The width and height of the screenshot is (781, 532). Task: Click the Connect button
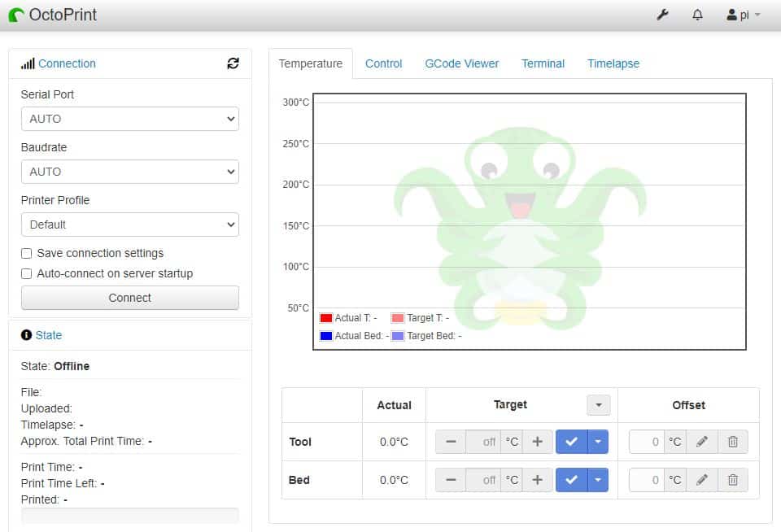coord(130,298)
